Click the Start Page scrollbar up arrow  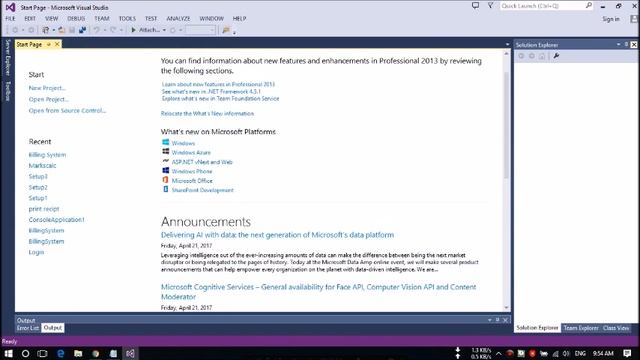click(x=507, y=54)
